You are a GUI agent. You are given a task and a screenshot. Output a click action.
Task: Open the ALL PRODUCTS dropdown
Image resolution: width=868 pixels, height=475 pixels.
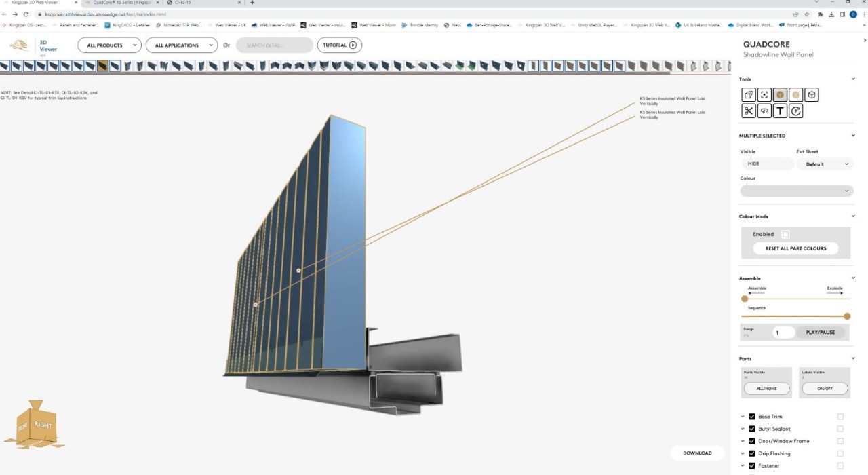[x=109, y=45]
